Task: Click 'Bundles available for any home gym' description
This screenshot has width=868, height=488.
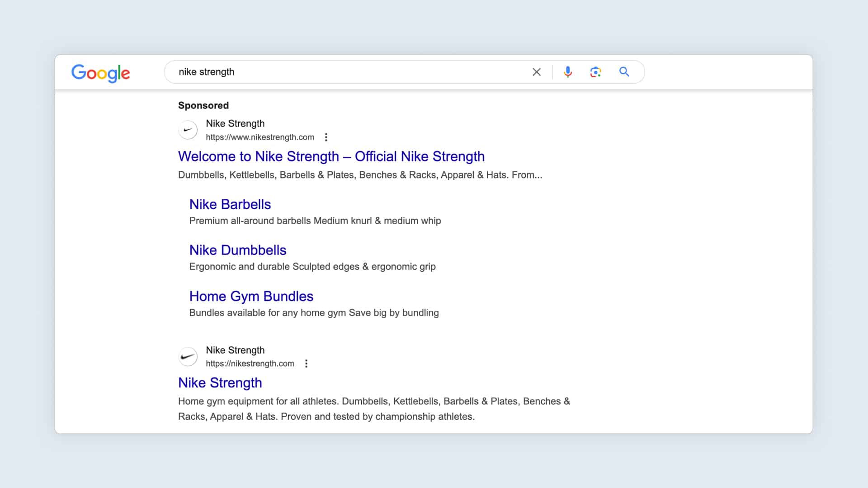Action: (x=314, y=313)
